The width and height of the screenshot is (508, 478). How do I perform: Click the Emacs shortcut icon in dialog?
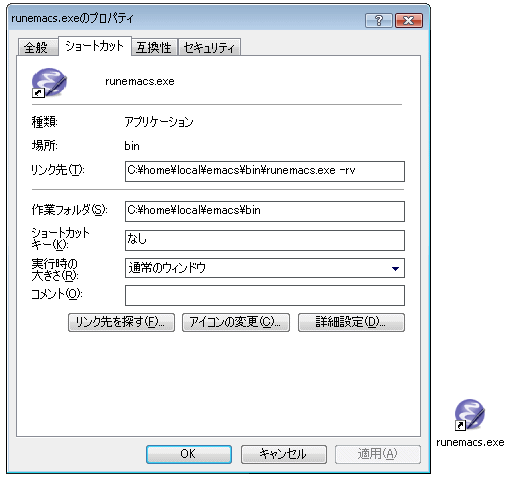pos(49,83)
